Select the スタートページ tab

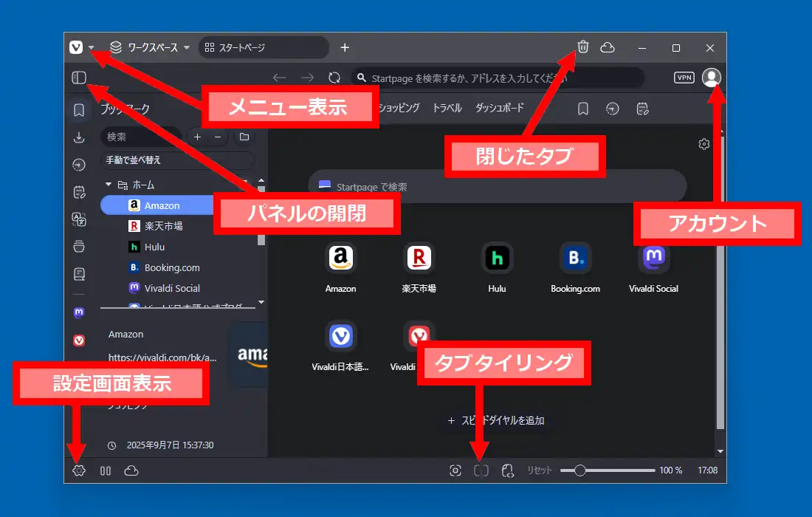coord(264,48)
